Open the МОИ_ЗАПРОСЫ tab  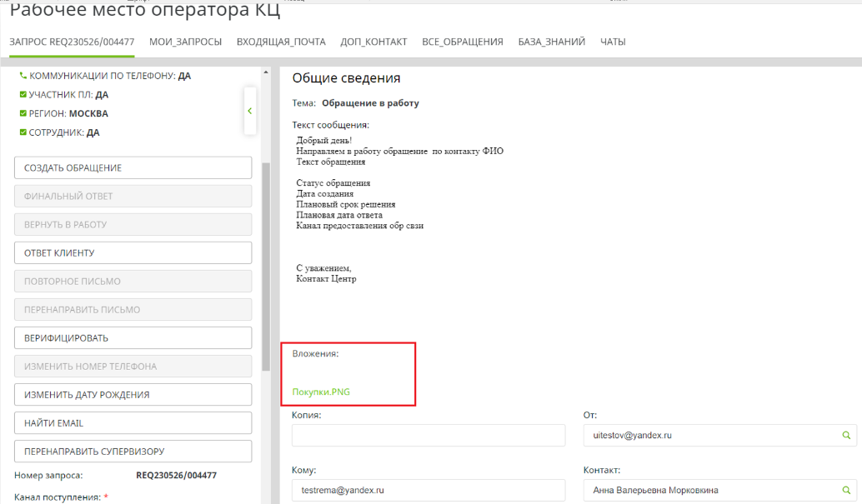pyautogui.click(x=185, y=42)
